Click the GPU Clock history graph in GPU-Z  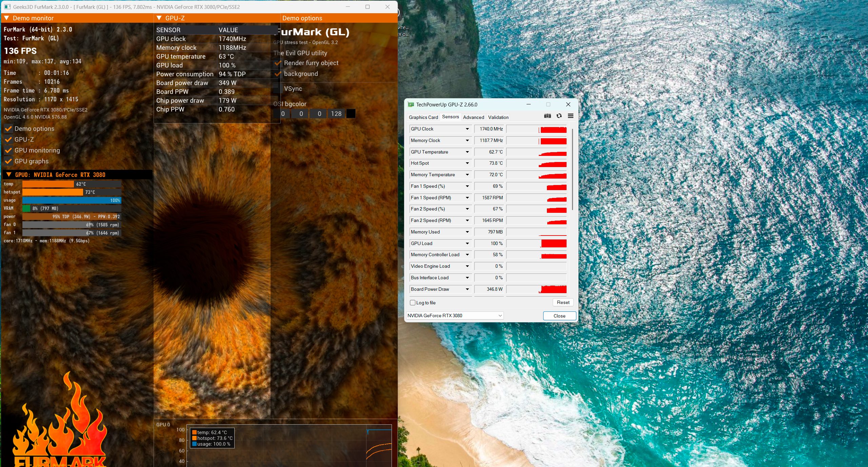coord(536,129)
